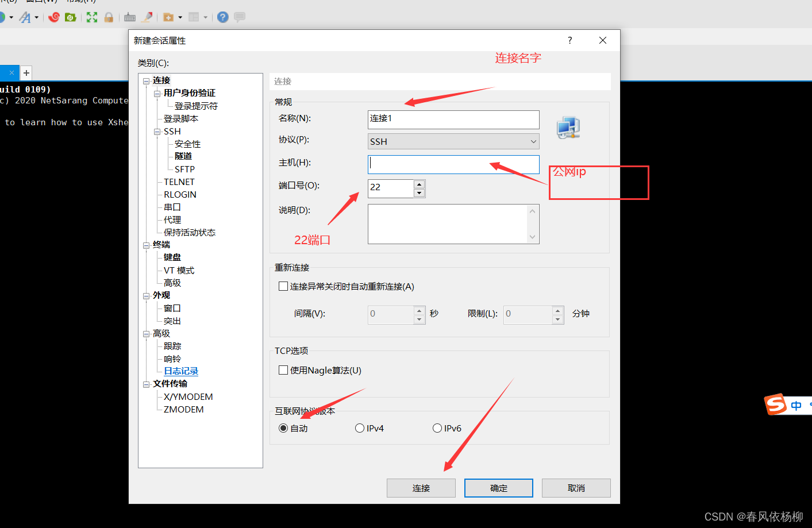The width and height of the screenshot is (812, 528).
Task: Click the 端口号 field showing 22
Action: 391,188
